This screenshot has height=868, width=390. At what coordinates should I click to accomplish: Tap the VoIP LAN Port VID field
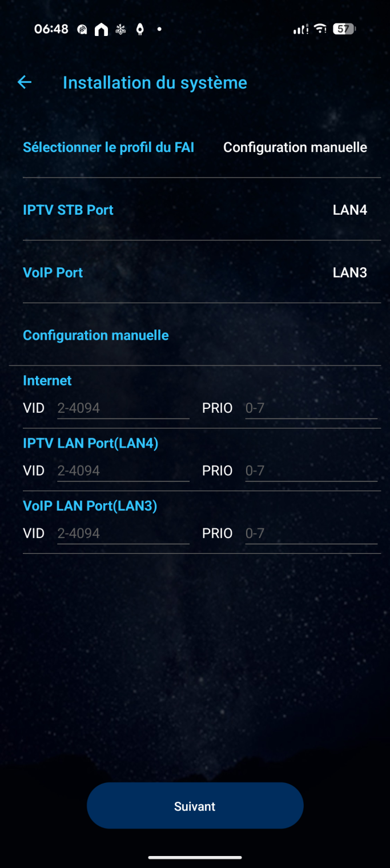(123, 533)
